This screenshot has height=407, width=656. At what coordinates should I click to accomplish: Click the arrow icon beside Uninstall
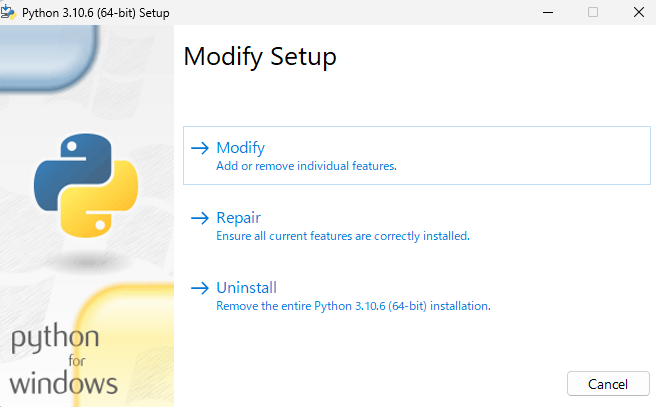pos(199,288)
